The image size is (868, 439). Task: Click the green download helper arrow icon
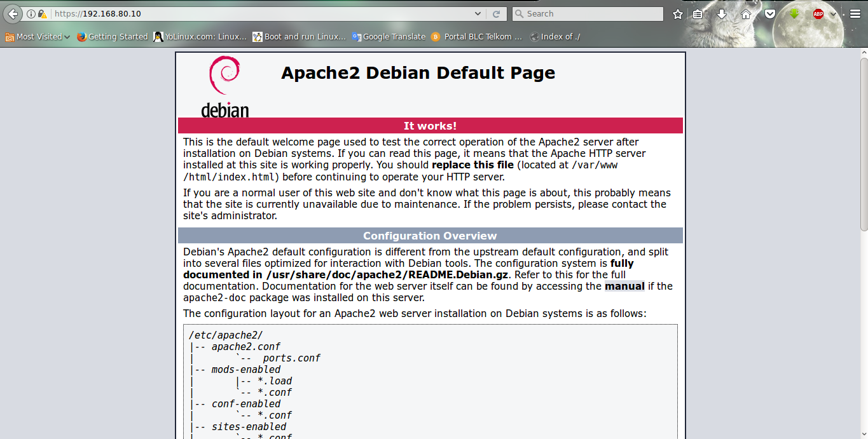[794, 13]
